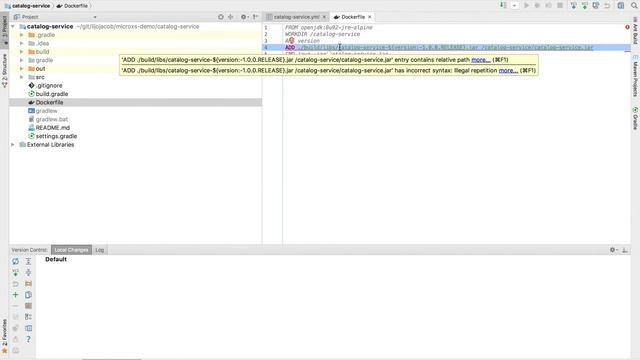Click the top toolbar Revert arrow icon

coord(607,5)
